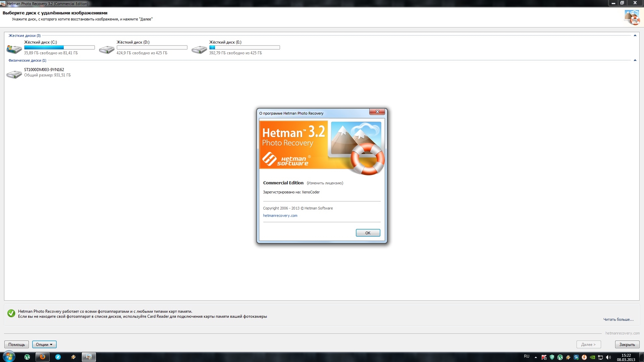This screenshot has height=362, width=644.
Task: Click the green checkmark info icon
Action: [x=11, y=313]
